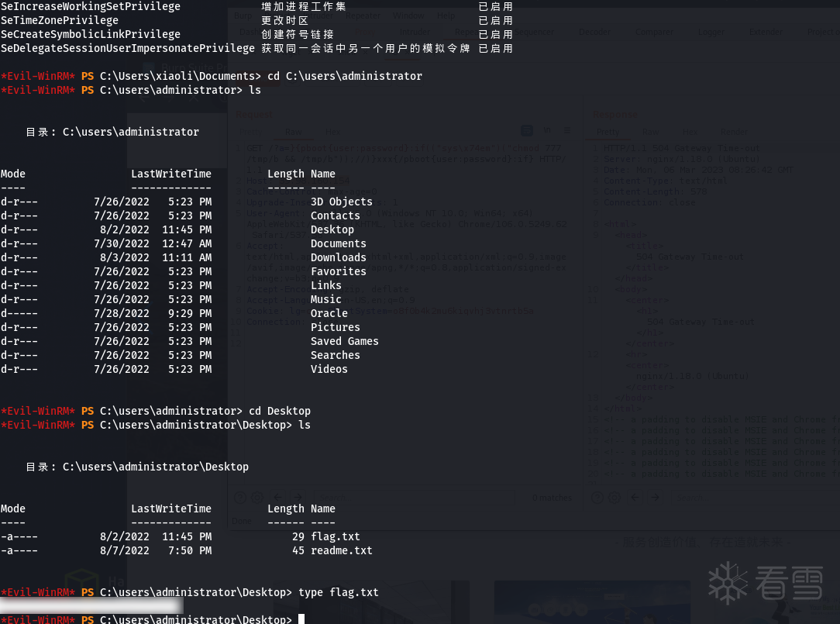Viewport: 840px width, 624px height.
Task: Select the Raw view of the Burp request
Action: click(x=294, y=132)
